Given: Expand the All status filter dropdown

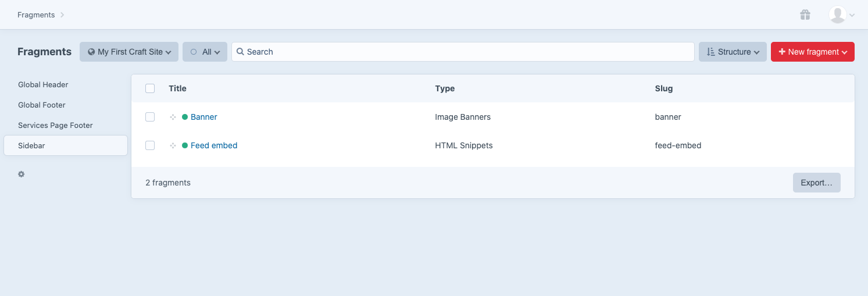Looking at the screenshot, I should point(205,52).
